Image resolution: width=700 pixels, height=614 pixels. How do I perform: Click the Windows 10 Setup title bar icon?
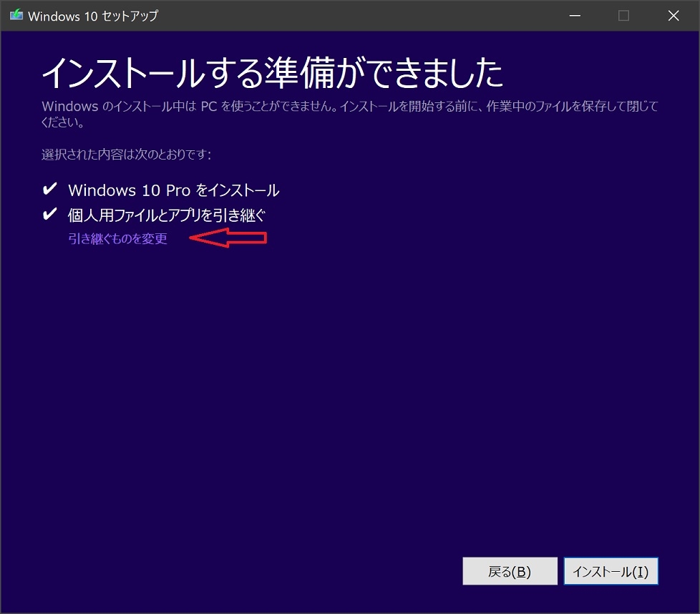[x=16, y=15]
